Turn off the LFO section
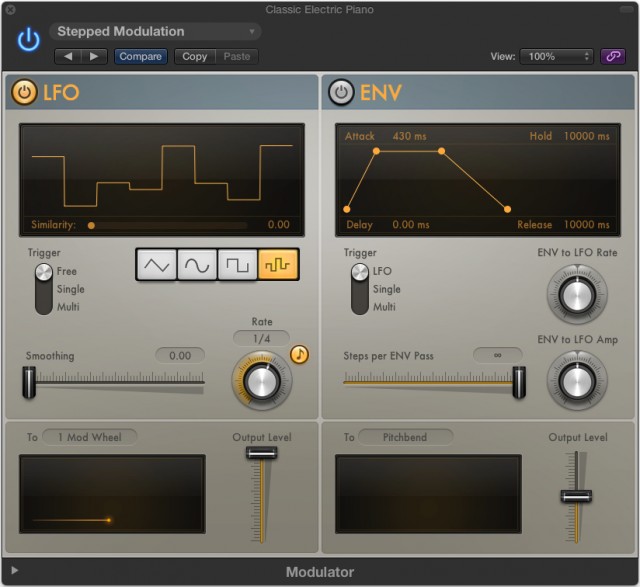 click(x=24, y=93)
